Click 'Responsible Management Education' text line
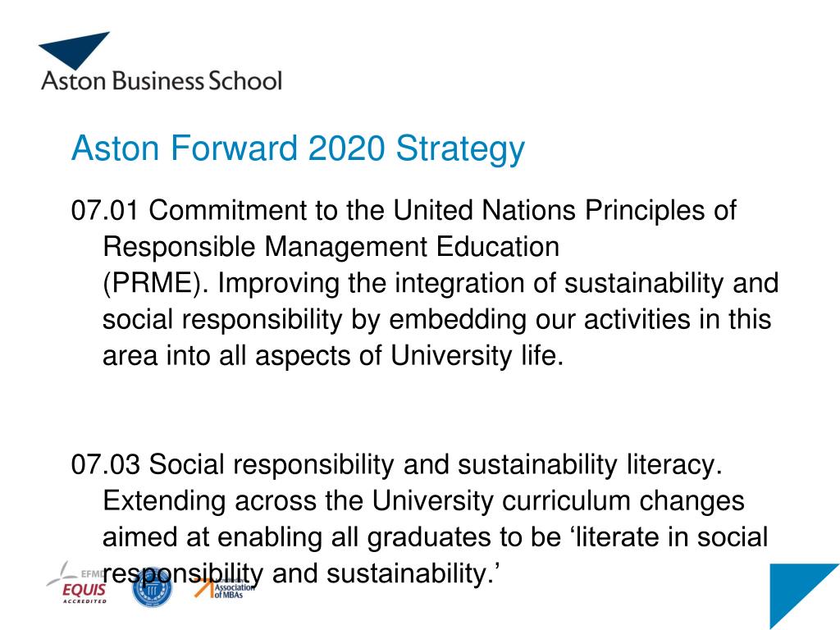Screen dimensions: 840x630 [x=331, y=247]
